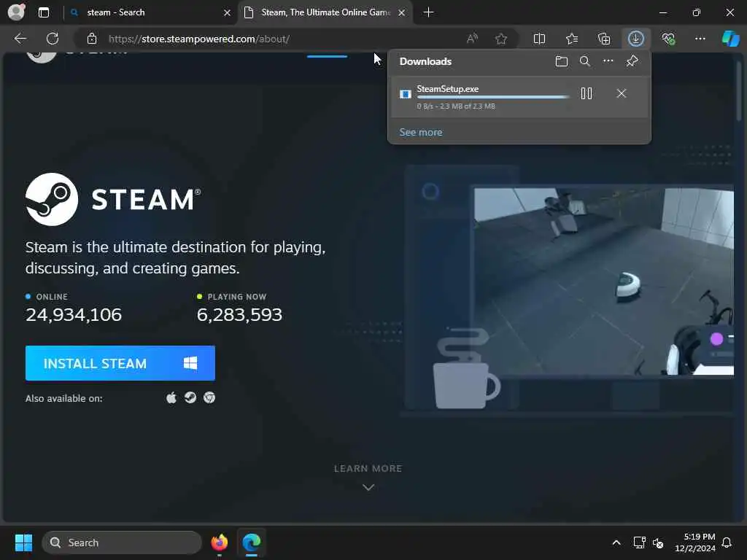747x560 pixels.
Task: Toggle the Downloads toolbar button
Action: (x=636, y=39)
